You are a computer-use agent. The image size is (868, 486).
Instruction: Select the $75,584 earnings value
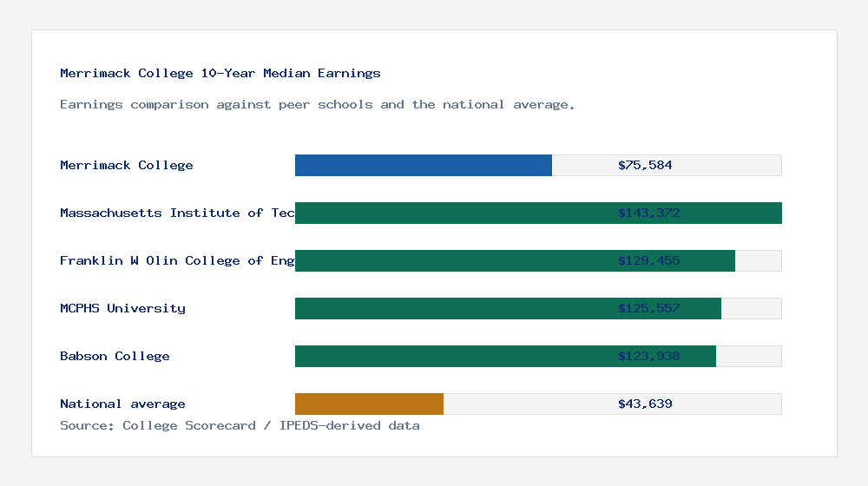[645, 165]
